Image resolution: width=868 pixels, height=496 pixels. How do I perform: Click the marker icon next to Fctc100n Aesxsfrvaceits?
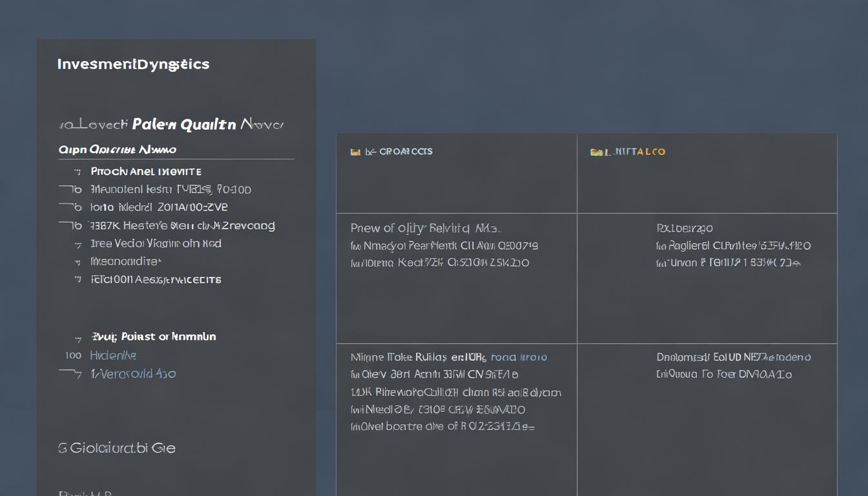[x=77, y=280]
